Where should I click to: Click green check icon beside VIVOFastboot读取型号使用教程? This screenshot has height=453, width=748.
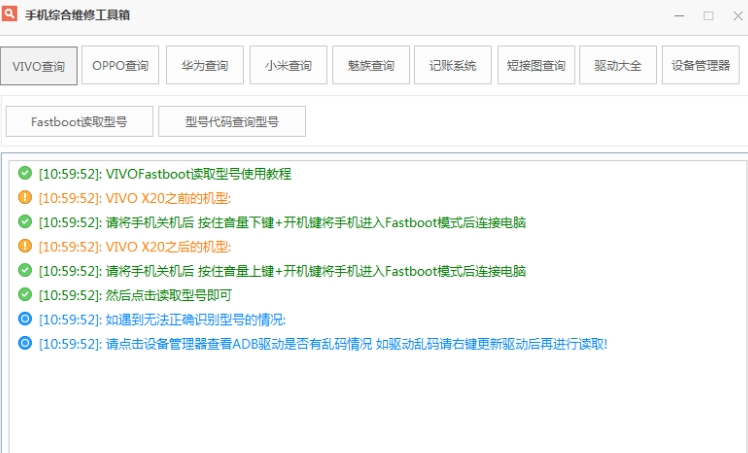25,173
